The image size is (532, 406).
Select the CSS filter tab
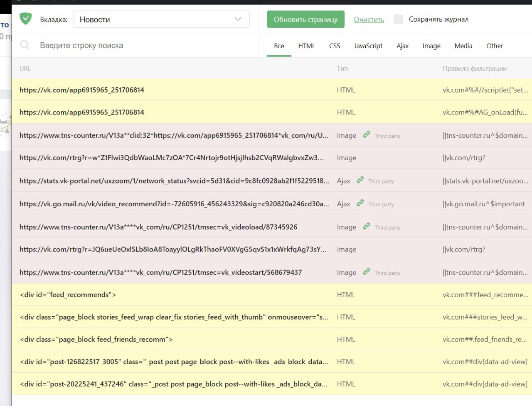tap(335, 46)
